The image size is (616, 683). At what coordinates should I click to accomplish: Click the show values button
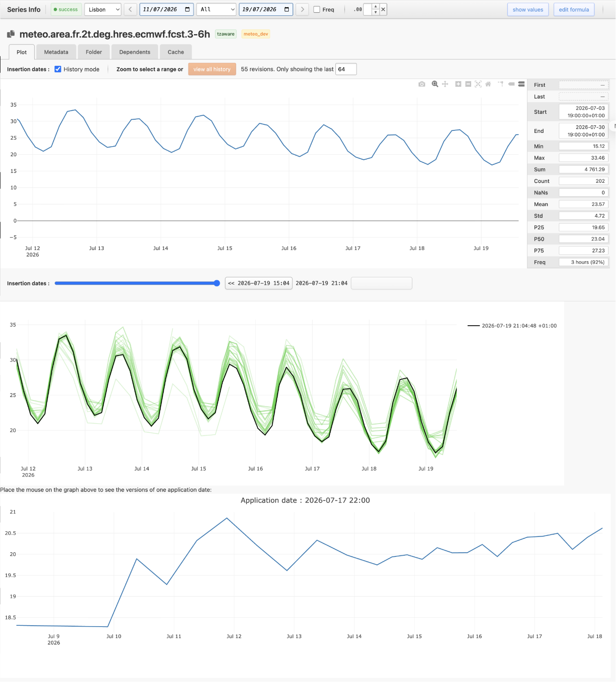click(528, 9)
